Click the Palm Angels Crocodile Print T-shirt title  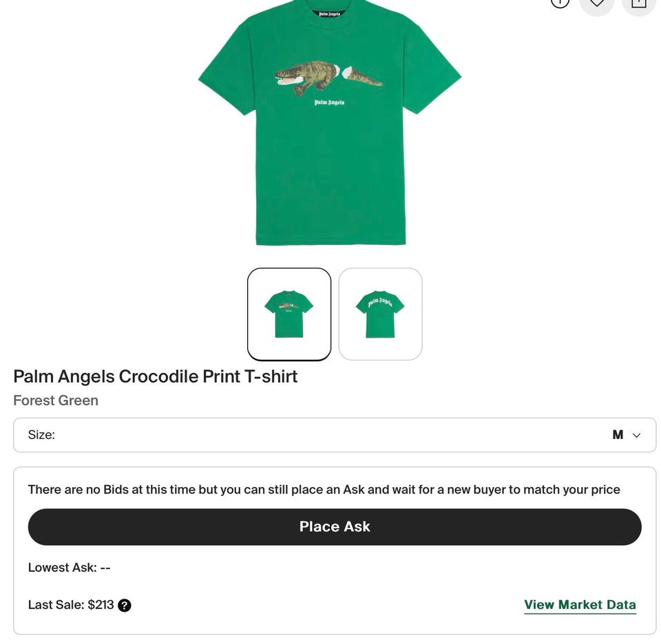[156, 376]
